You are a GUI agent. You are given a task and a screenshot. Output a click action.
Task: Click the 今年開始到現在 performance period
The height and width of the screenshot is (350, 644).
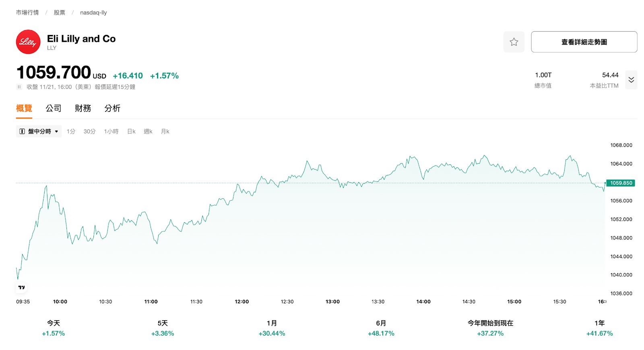click(x=490, y=328)
